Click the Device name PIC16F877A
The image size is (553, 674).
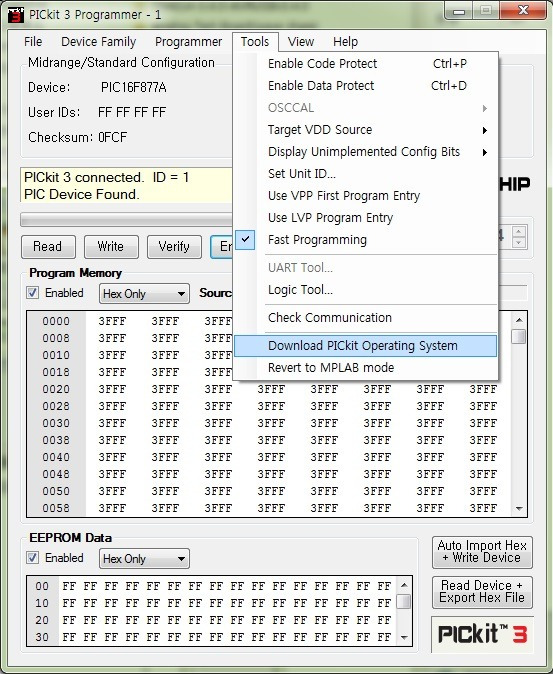coord(134,88)
